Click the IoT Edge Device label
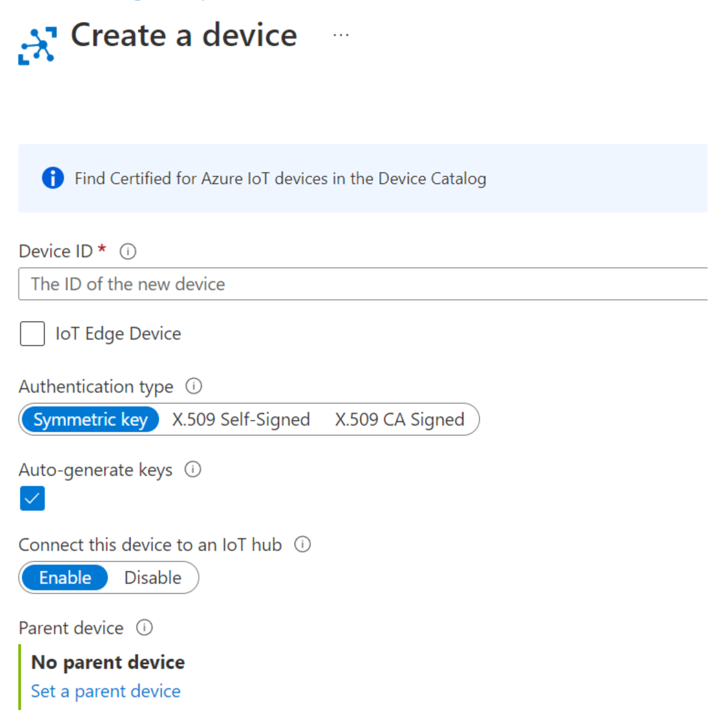728x725 pixels. [118, 334]
